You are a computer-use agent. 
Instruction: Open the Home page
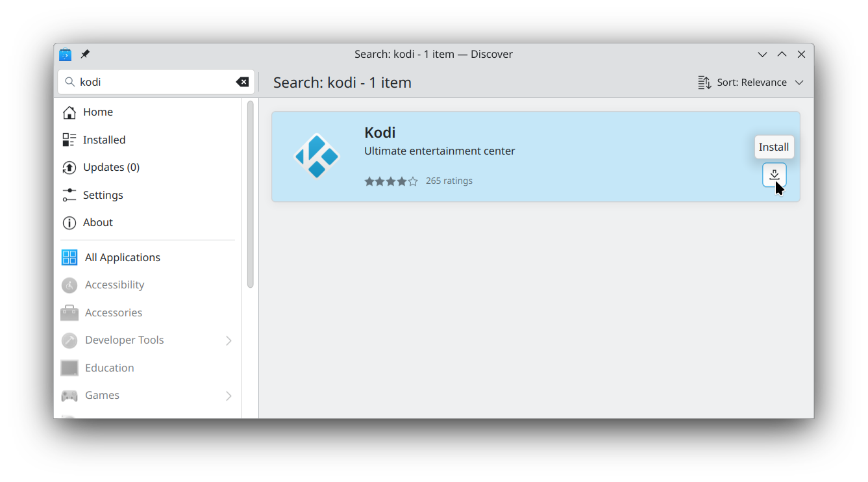(x=149, y=112)
